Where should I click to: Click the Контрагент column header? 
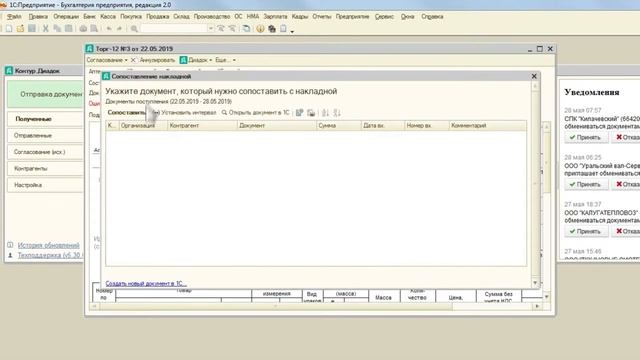point(202,126)
